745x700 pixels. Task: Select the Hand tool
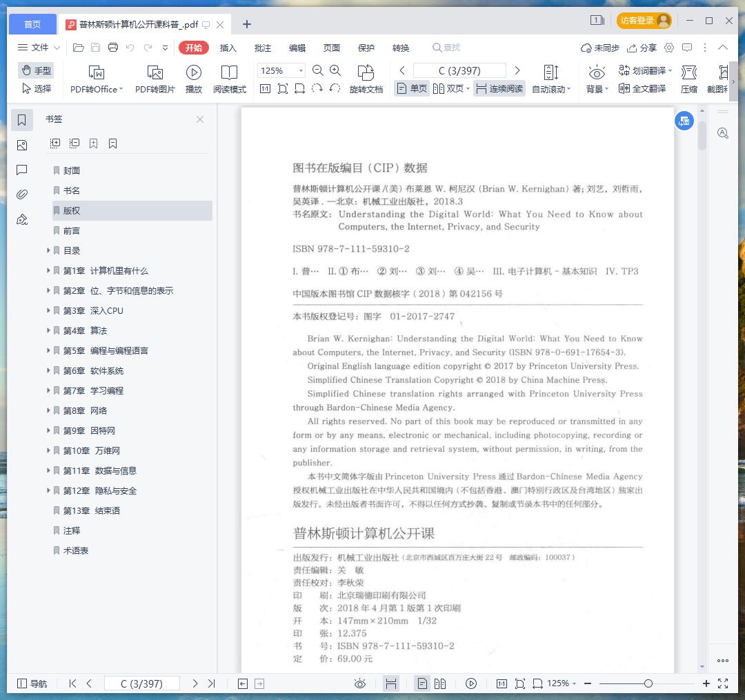point(36,70)
